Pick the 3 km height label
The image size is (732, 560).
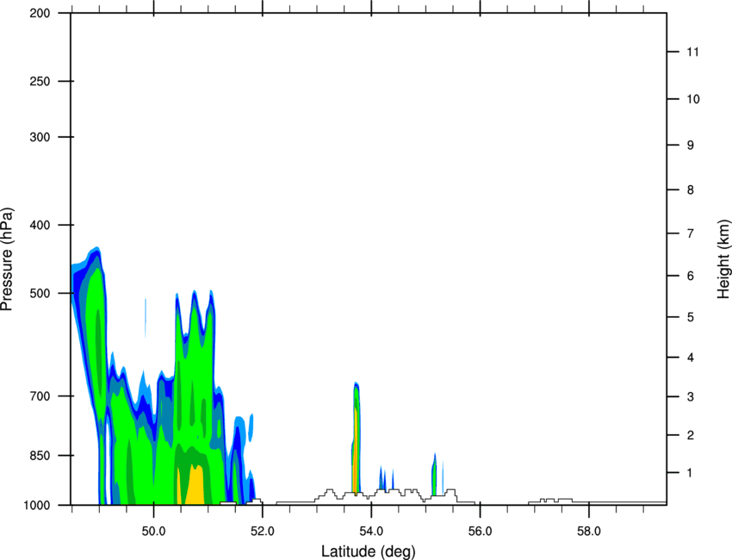tap(691, 397)
